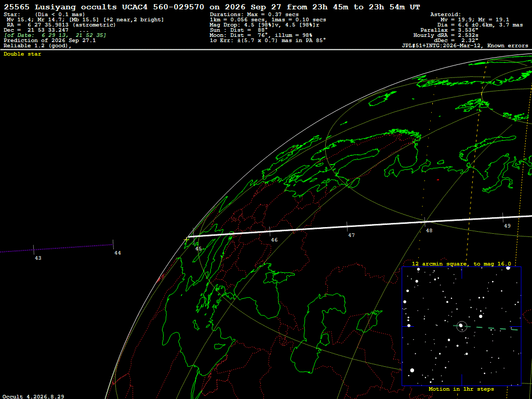Click the small red dot on map
This screenshot has height=399, width=532.
coord(438,180)
